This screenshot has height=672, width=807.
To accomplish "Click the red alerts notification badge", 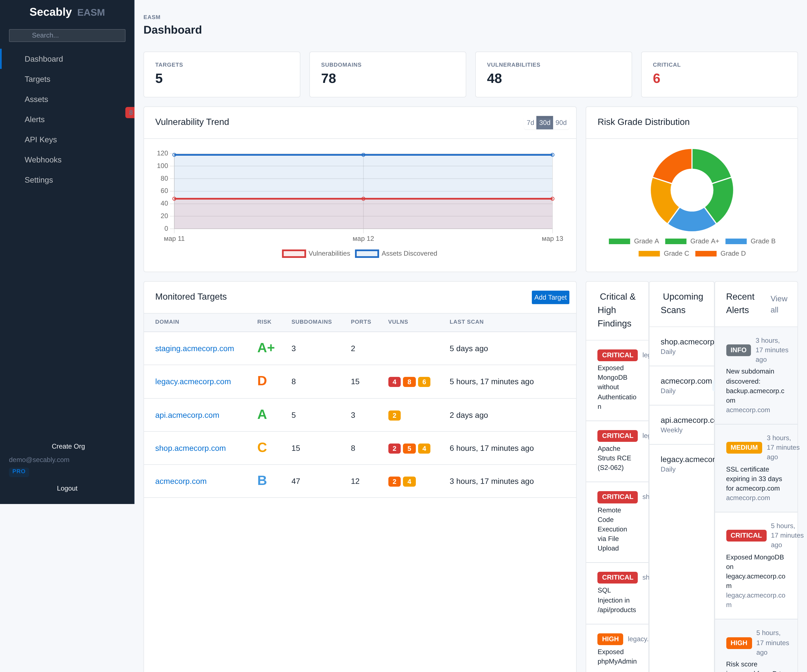I will tap(130, 113).
